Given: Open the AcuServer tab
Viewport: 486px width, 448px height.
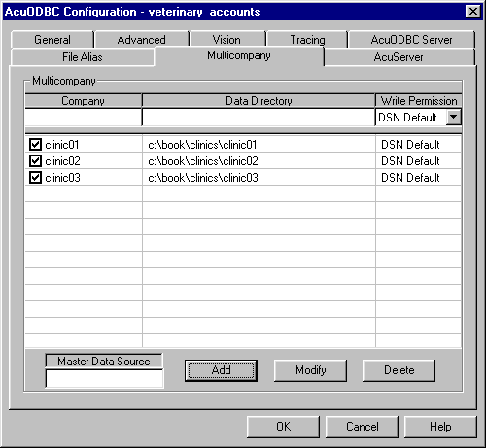Looking at the screenshot, I should click(x=399, y=57).
